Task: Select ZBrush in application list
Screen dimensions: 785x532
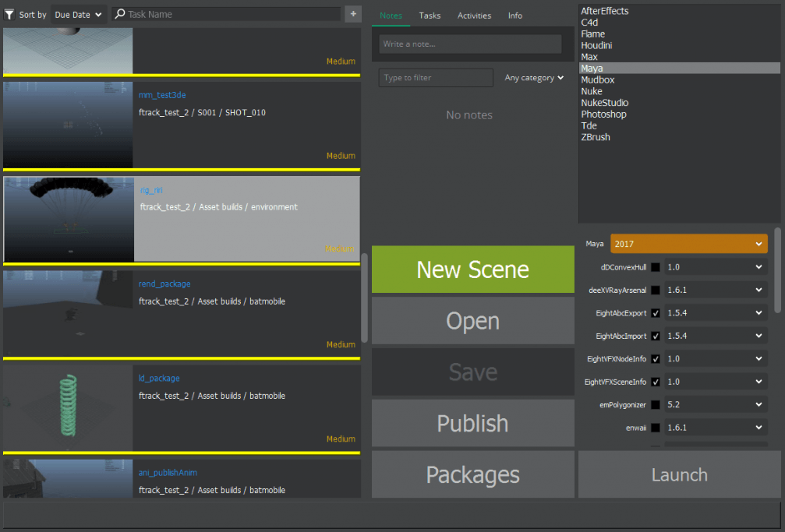Action: (x=679, y=138)
